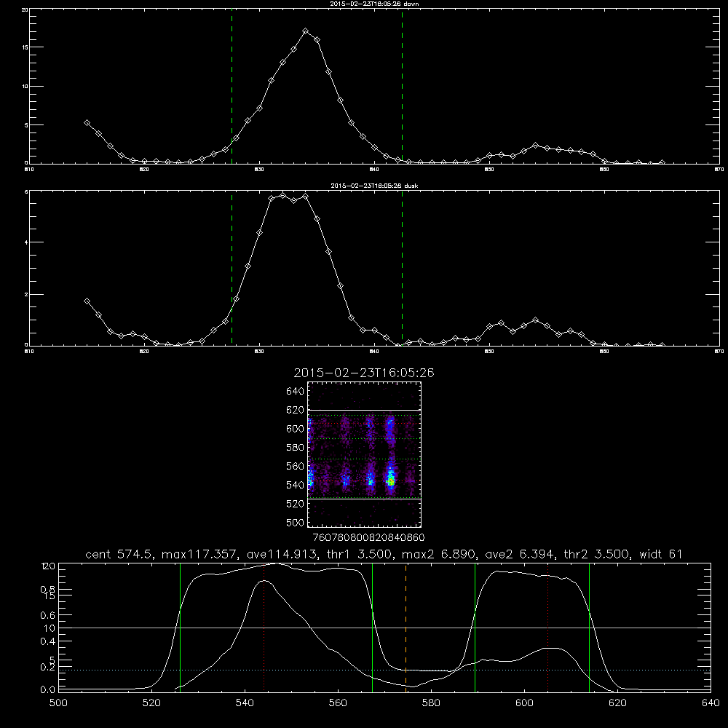Click the 2 label on dusk plot y-axis
This screenshot has width=728, height=728.
tap(26, 294)
